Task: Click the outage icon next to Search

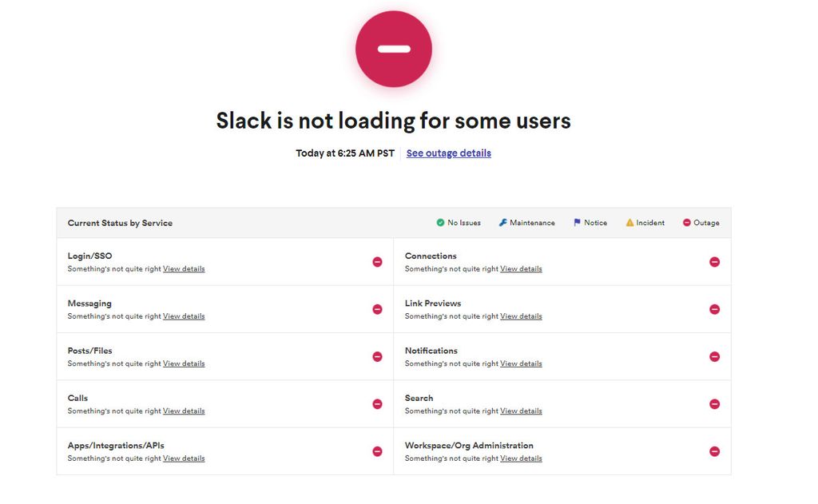Action: tap(714, 403)
